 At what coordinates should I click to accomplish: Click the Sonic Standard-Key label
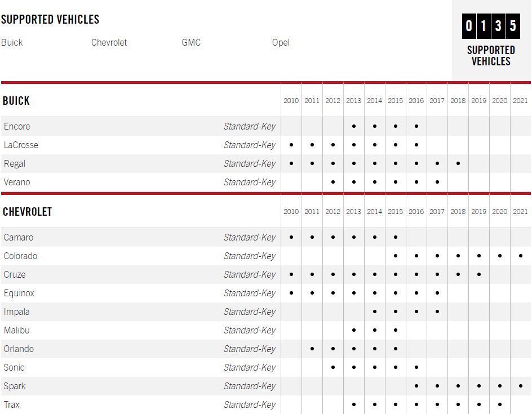point(249,368)
